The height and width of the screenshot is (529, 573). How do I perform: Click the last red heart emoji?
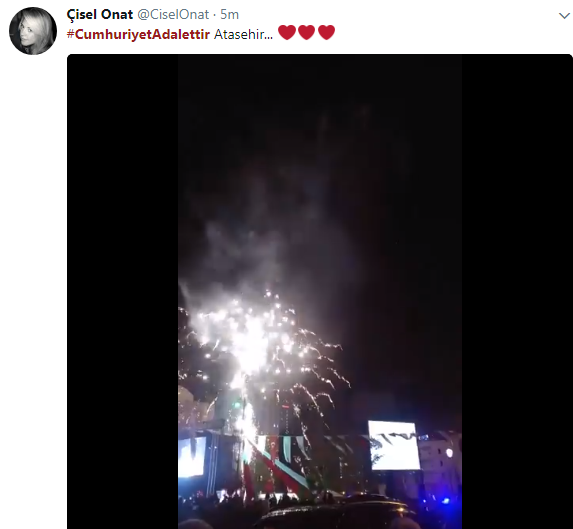[x=326, y=33]
